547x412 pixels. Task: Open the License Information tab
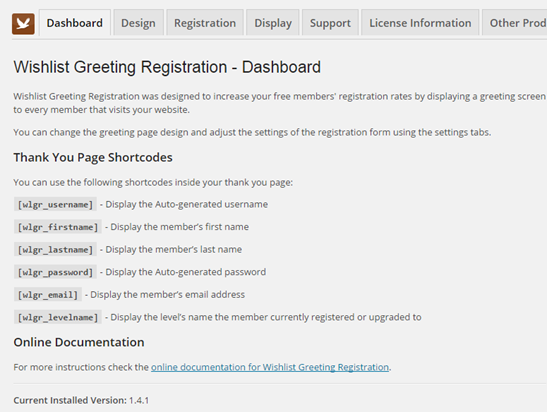(x=420, y=23)
